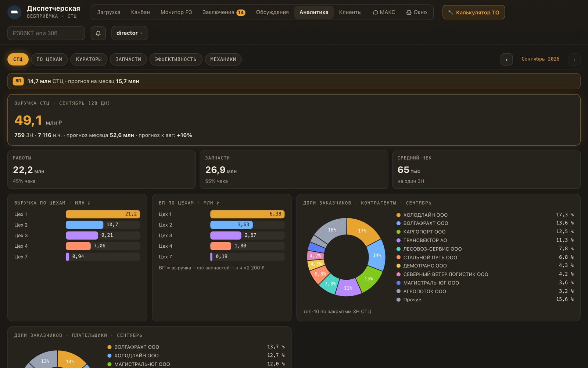Select the МЕХАНИКИ pill
The height and width of the screenshot is (368, 588).
point(223,59)
